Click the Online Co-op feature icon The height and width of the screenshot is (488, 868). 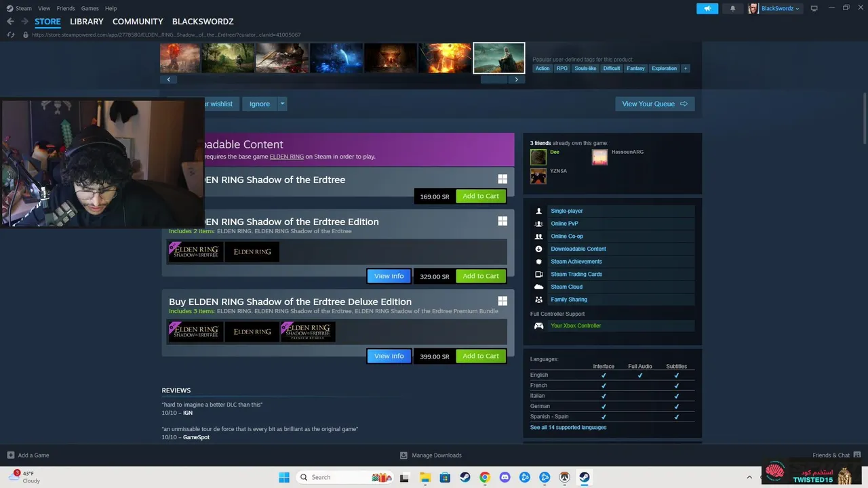(x=539, y=236)
